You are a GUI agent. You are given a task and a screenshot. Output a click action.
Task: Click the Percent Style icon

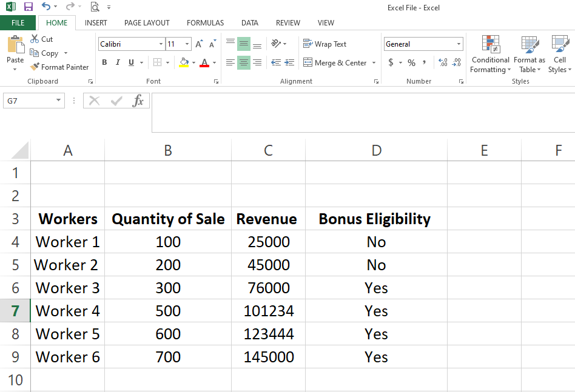click(411, 62)
